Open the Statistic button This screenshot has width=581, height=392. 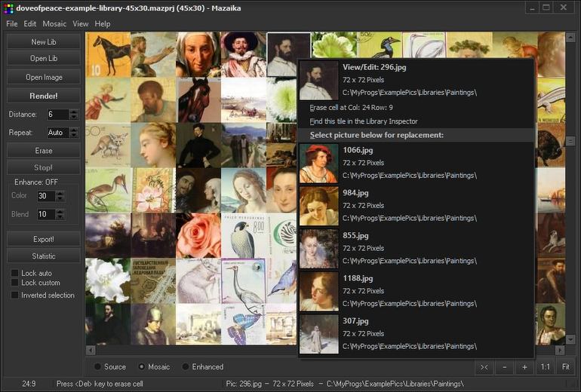point(44,256)
